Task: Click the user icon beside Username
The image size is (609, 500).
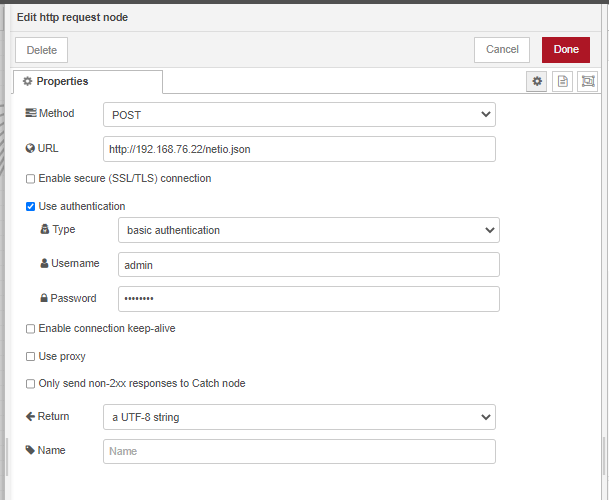Action: [44, 263]
